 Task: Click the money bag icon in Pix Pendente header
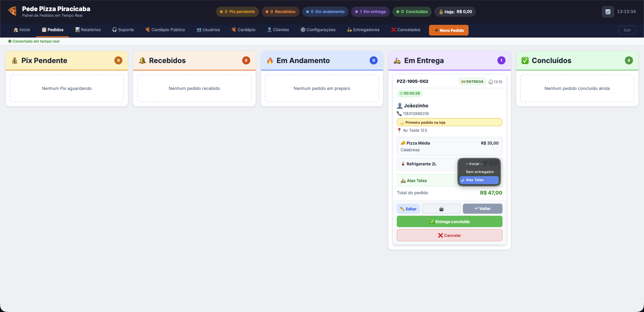(x=14, y=61)
